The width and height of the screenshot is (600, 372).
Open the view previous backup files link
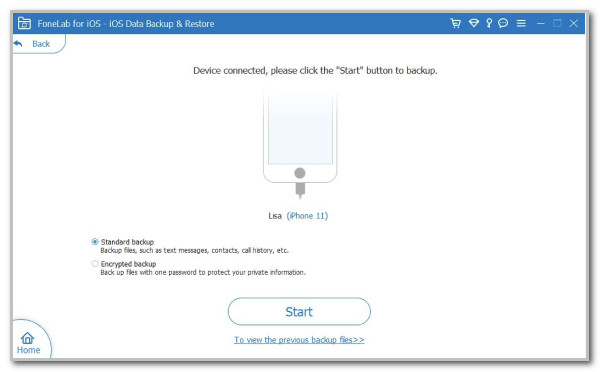coord(299,340)
